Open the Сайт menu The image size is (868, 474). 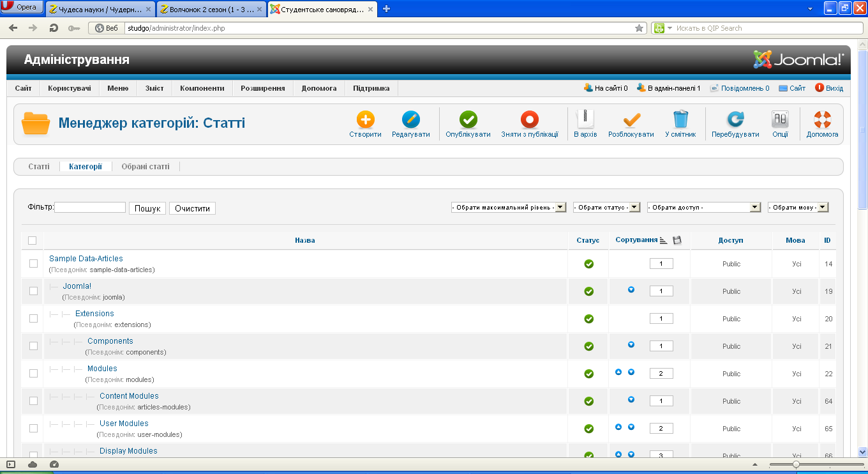[x=24, y=88]
